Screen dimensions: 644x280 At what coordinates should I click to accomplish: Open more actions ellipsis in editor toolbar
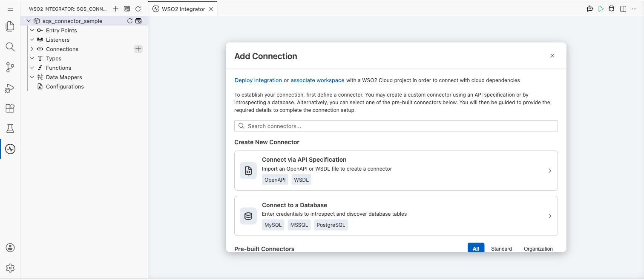point(634,9)
